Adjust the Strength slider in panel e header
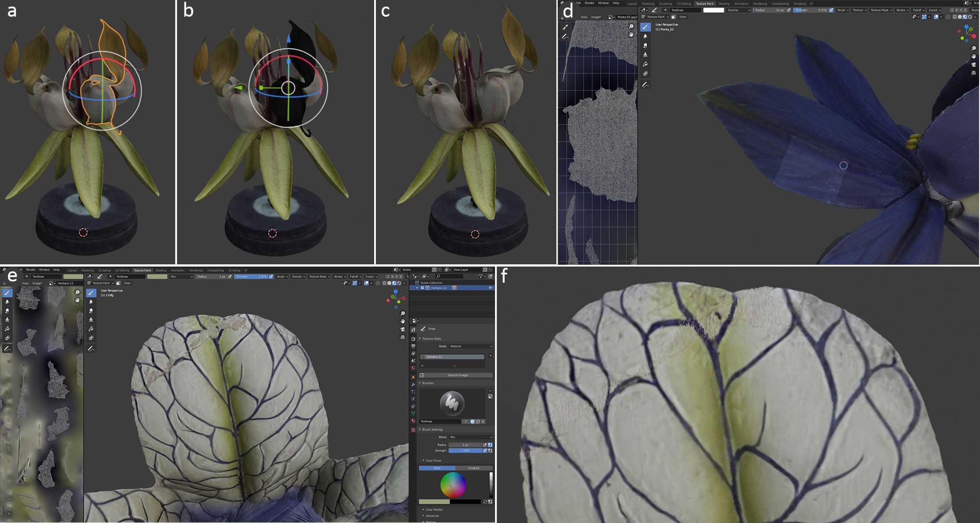The image size is (980, 523). (x=251, y=277)
